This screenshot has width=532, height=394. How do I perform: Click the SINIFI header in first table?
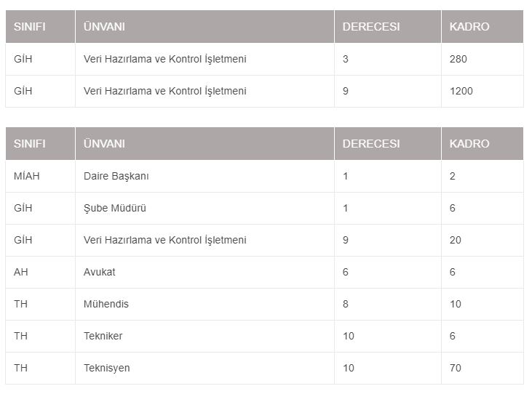click(x=40, y=26)
